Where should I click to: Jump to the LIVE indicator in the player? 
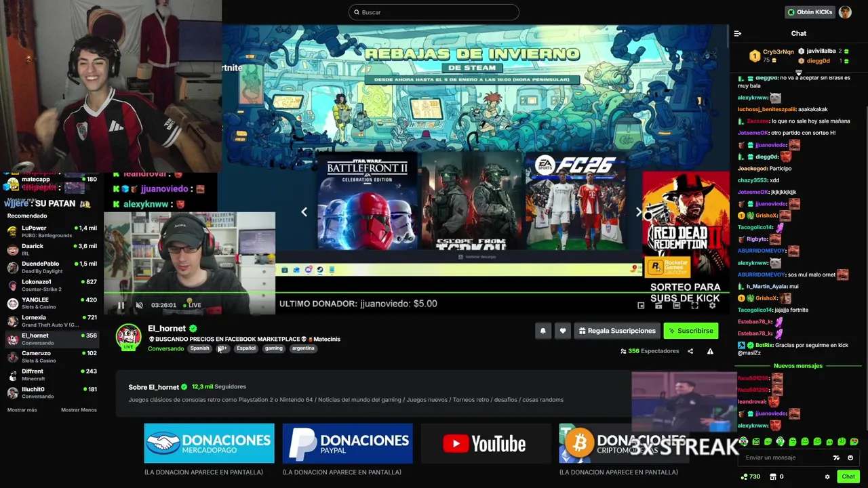(x=194, y=305)
